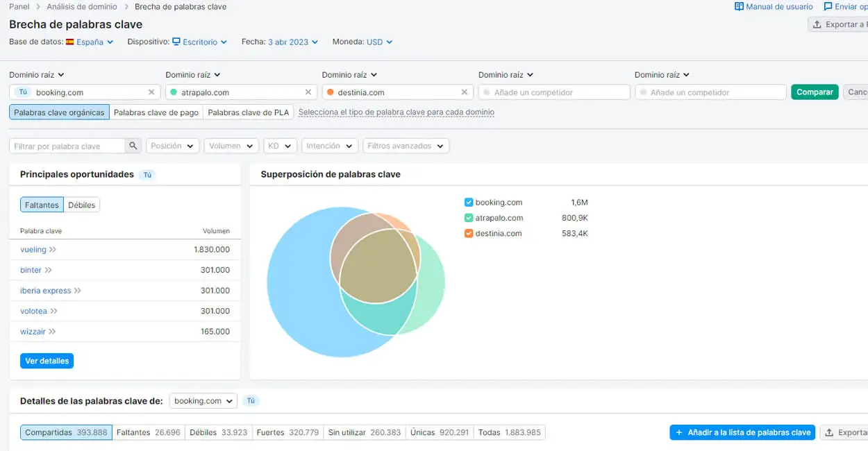Select Palabras clave de PLA tab
Viewport: 868px width, 451px height.
click(249, 112)
